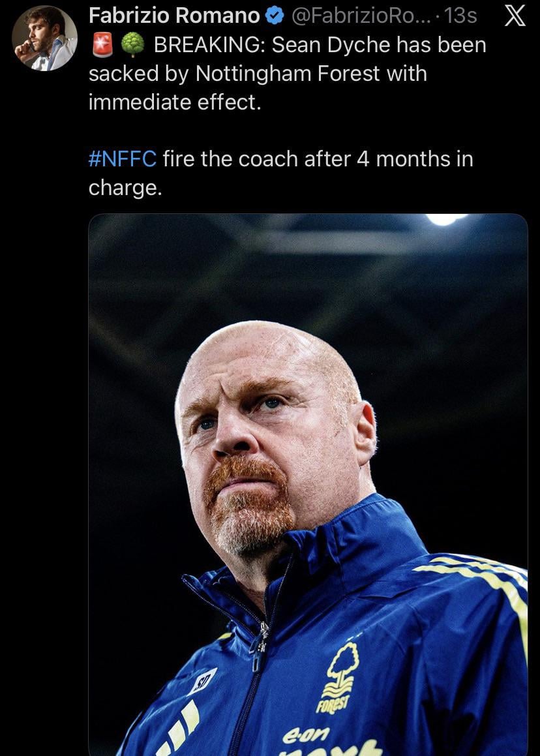Open Fabrizio Romano's profile avatar
The image size is (540, 756).
pyautogui.click(x=44, y=38)
